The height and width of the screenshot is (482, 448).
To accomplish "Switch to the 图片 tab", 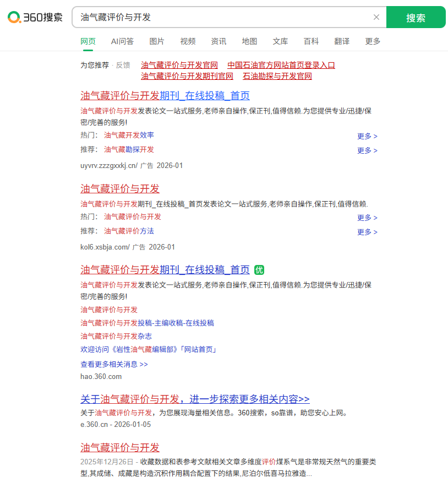I will click(x=157, y=41).
